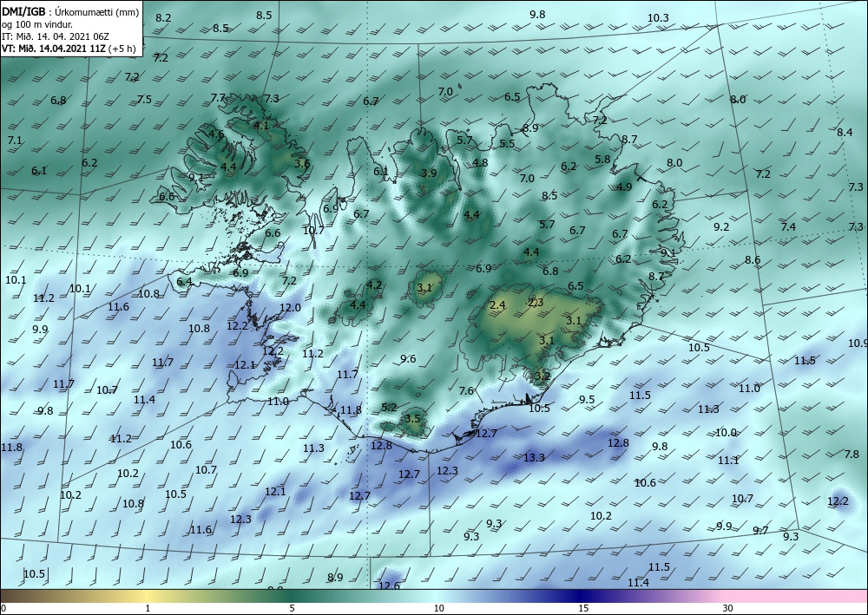Viewport: 868px width, 615px height.
Task: Click the "2.4" value on the glacier
Action: click(x=497, y=304)
